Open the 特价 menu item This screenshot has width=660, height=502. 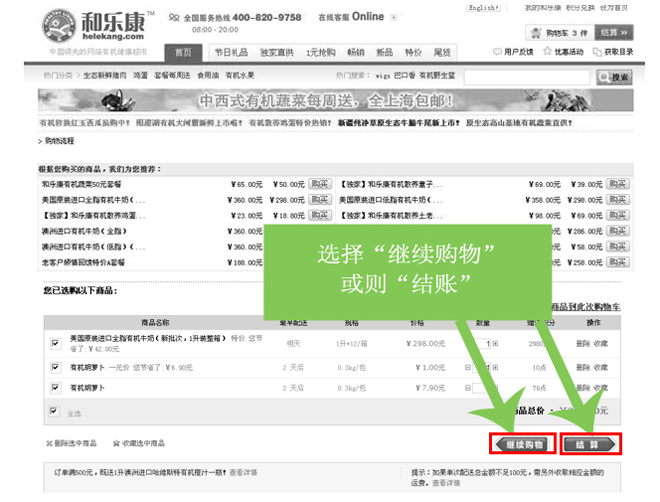coord(413,52)
